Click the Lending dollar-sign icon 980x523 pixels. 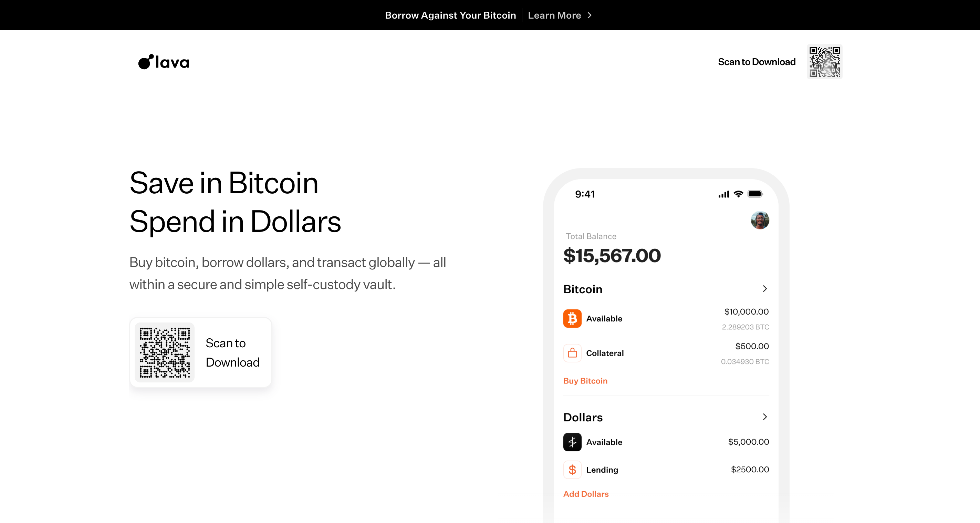(572, 470)
